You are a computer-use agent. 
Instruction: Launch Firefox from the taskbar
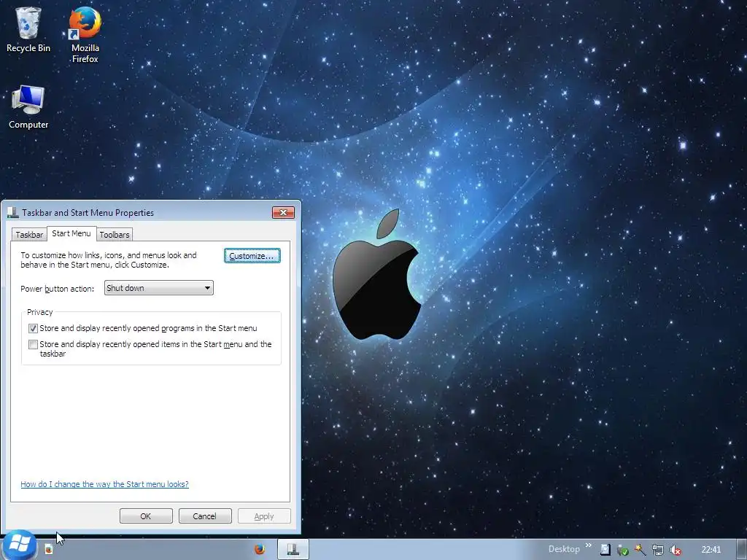(260, 550)
